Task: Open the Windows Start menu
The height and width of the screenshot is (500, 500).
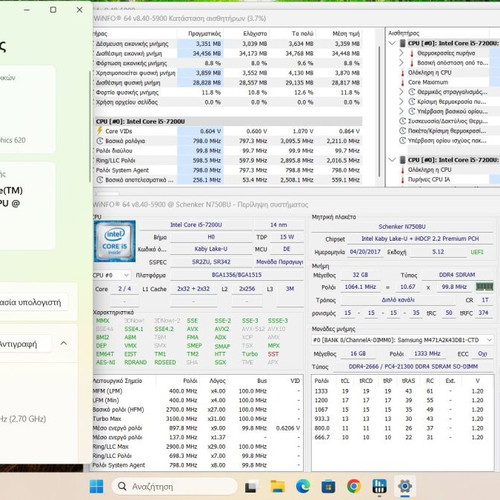Action: coord(97,487)
